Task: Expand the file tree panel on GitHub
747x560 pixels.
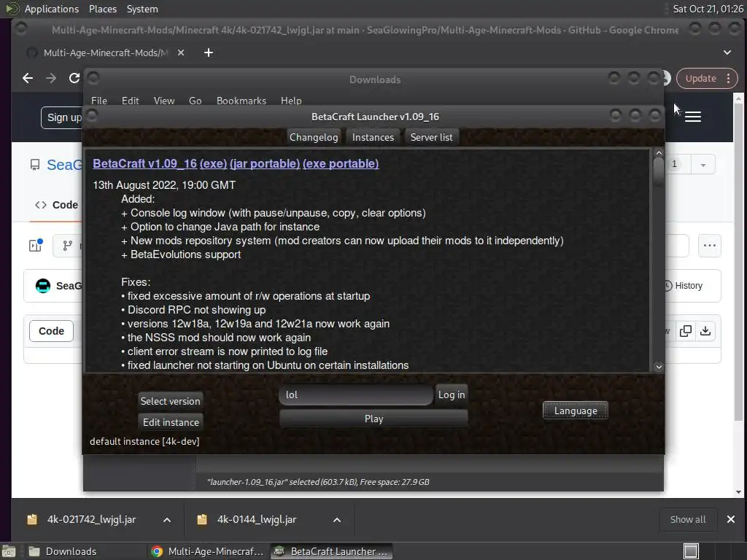Action: tap(36, 245)
